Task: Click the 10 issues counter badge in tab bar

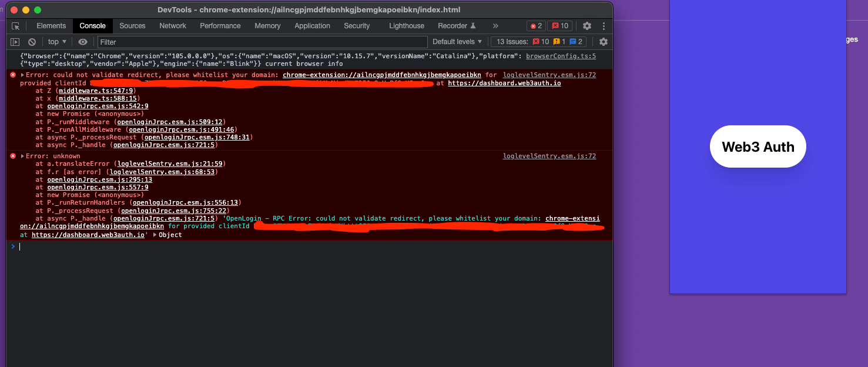Action: click(x=559, y=26)
